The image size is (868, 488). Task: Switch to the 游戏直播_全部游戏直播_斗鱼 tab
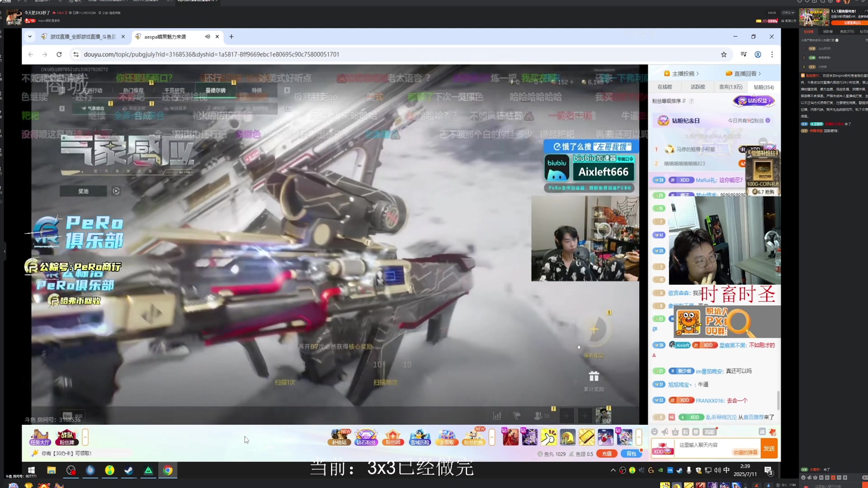(82, 37)
